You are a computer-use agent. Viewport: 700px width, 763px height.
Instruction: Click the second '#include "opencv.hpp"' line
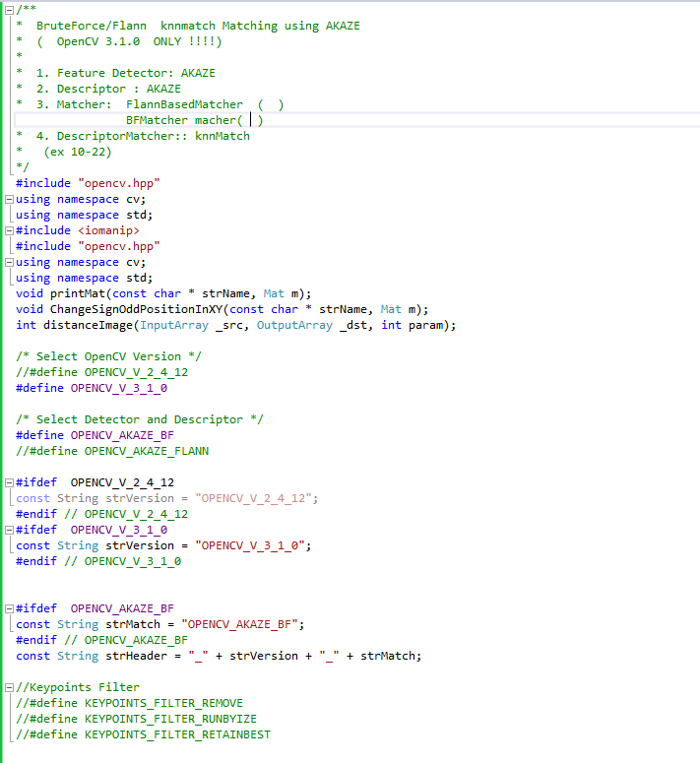pos(88,246)
